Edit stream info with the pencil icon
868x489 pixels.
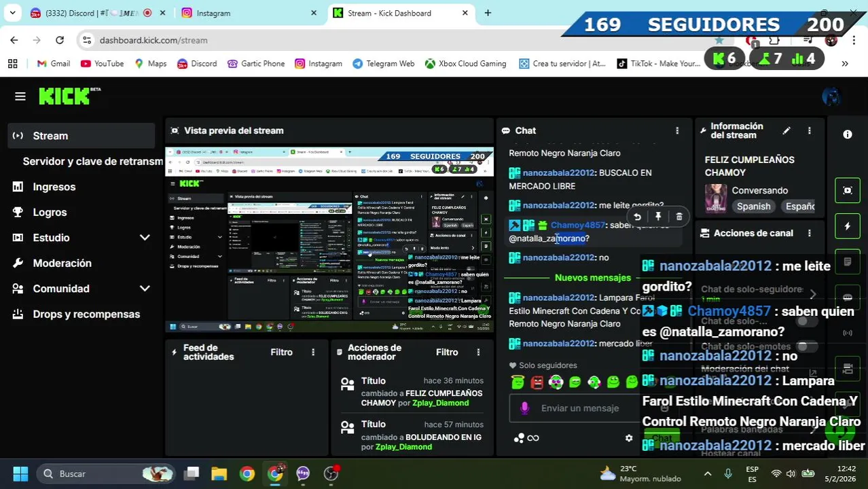(786, 130)
